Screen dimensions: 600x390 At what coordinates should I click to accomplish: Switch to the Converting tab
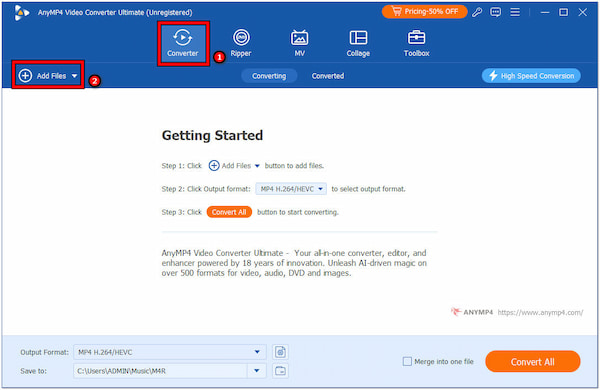[x=269, y=76]
